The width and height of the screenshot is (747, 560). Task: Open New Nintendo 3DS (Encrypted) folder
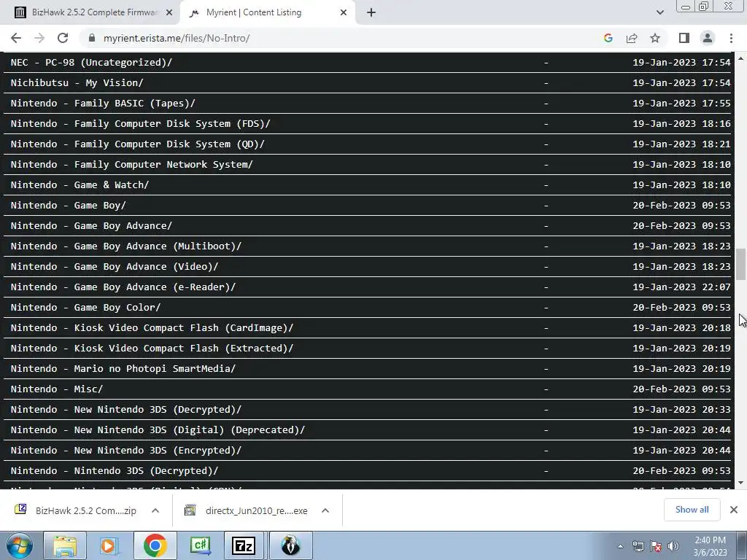(x=125, y=451)
